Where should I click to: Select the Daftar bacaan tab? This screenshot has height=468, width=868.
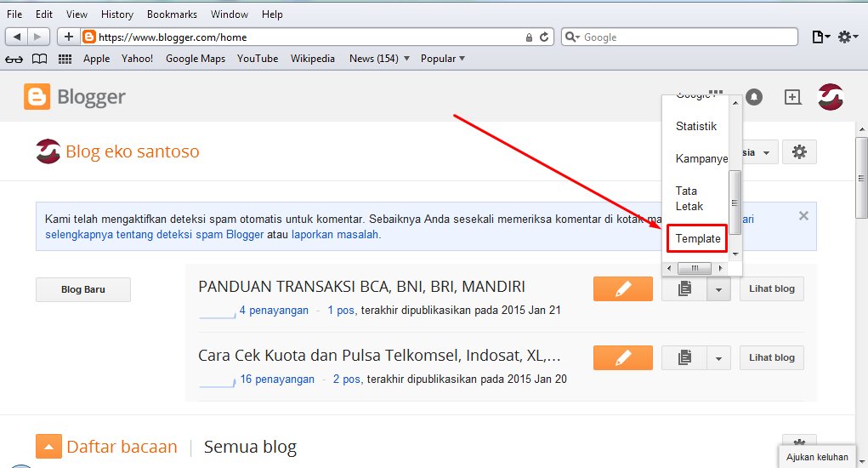coord(122,447)
